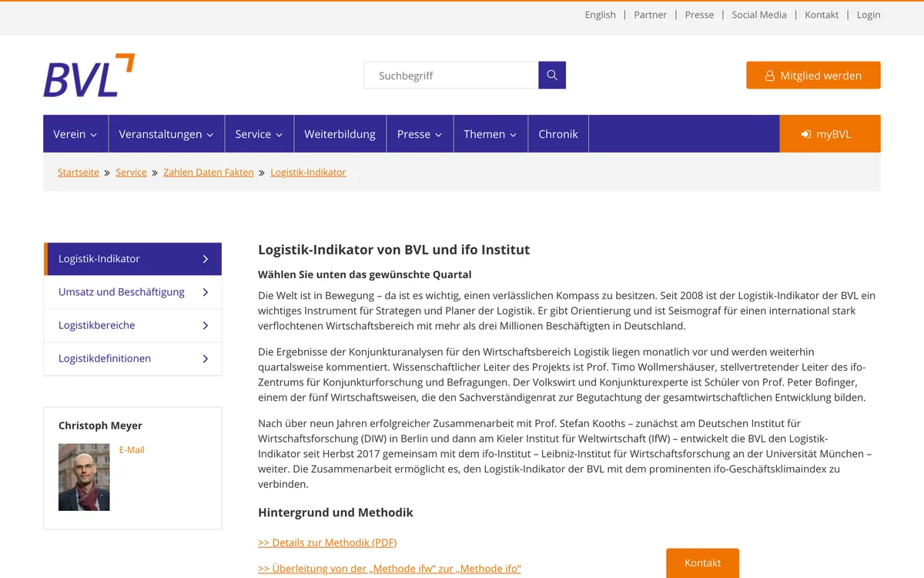Open the Chronik menu item
This screenshot has width=924, height=578.
(x=558, y=134)
